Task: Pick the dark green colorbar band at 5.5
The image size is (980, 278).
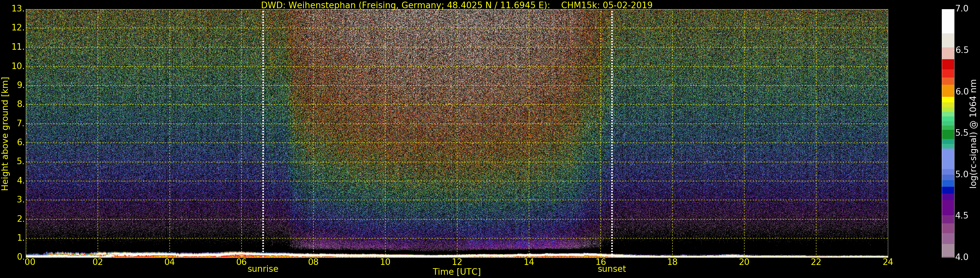Action: (948, 134)
